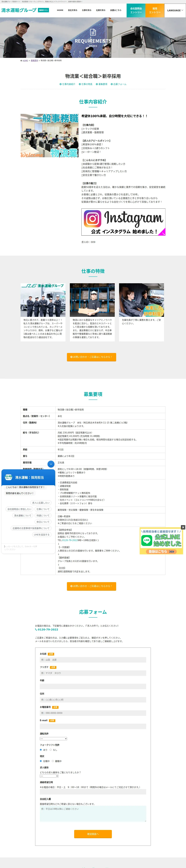Image resolution: width=186 pixels, height=868 pixels.
Task: Call the 0120-79-2022 link above the form
Action: pos(48,629)
